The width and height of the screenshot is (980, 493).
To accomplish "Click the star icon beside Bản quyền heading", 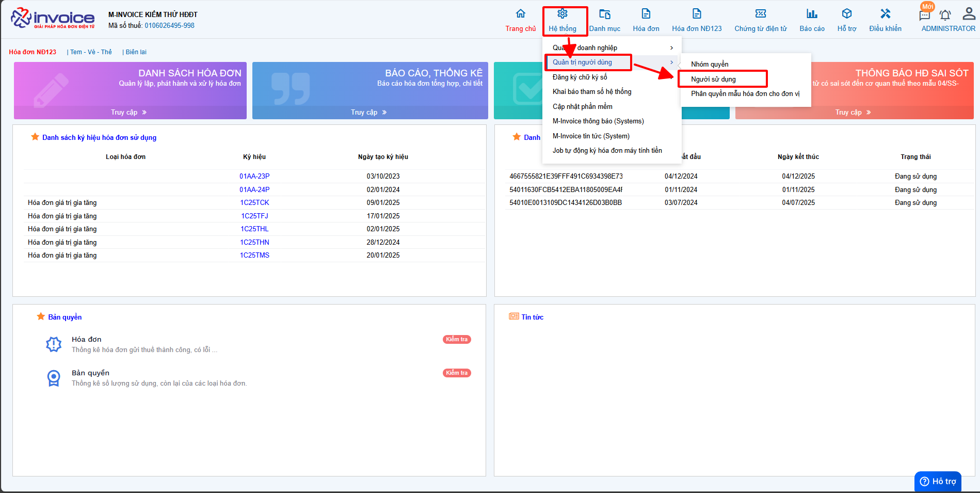I will coord(41,316).
